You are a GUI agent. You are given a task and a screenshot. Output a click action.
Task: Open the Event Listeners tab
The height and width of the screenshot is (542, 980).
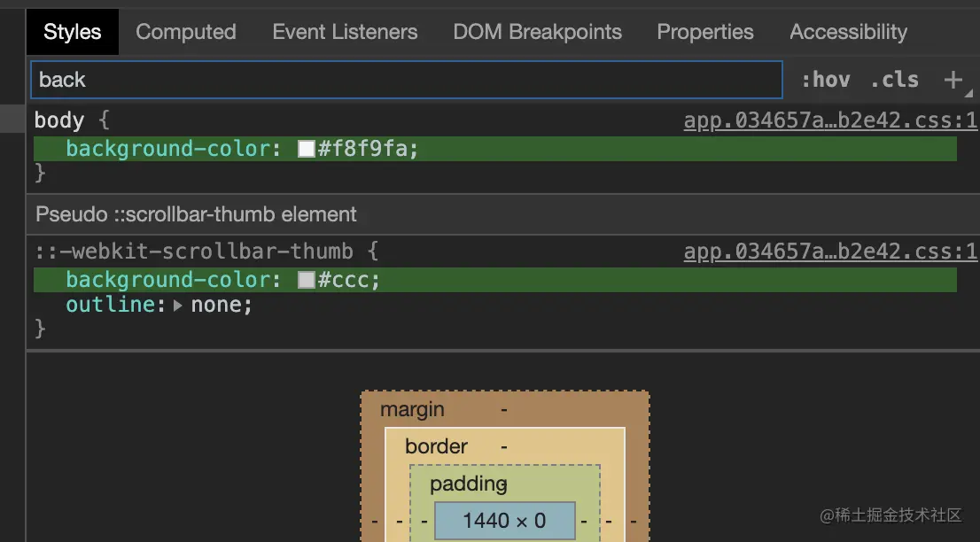point(345,32)
